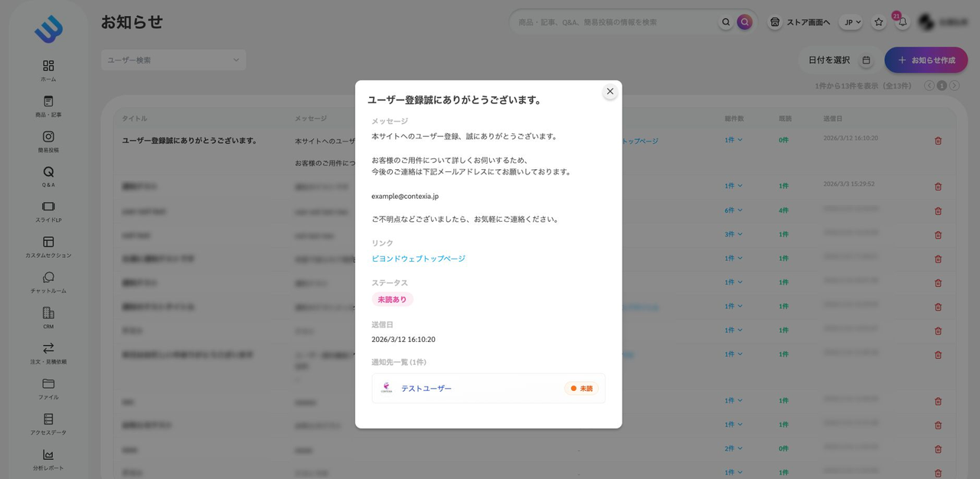Click the お知らせ作成 button
This screenshot has width=980, height=479.
pyautogui.click(x=926, y=60)
